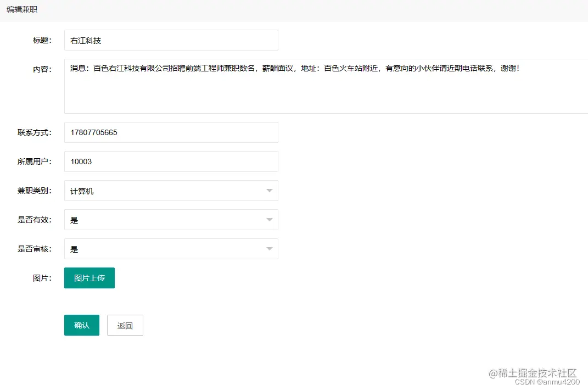The width and height of the screenshot is (588, 390).
Task: Go back with the 返回 button
Action: pos(125,325)
